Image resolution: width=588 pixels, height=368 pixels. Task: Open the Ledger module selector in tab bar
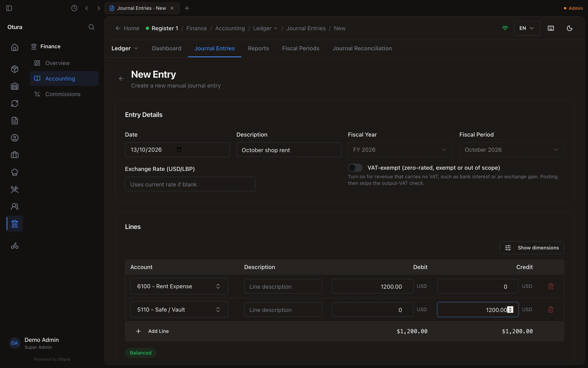(x=125, y=48)
